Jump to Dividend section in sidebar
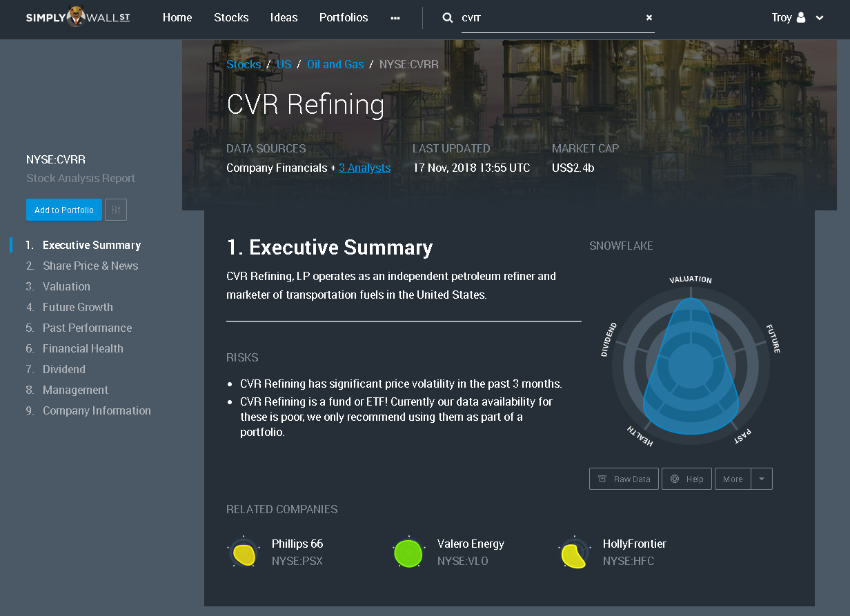Image resolution: width=850 pixels, height=616 pixels. tap(64, 369)
